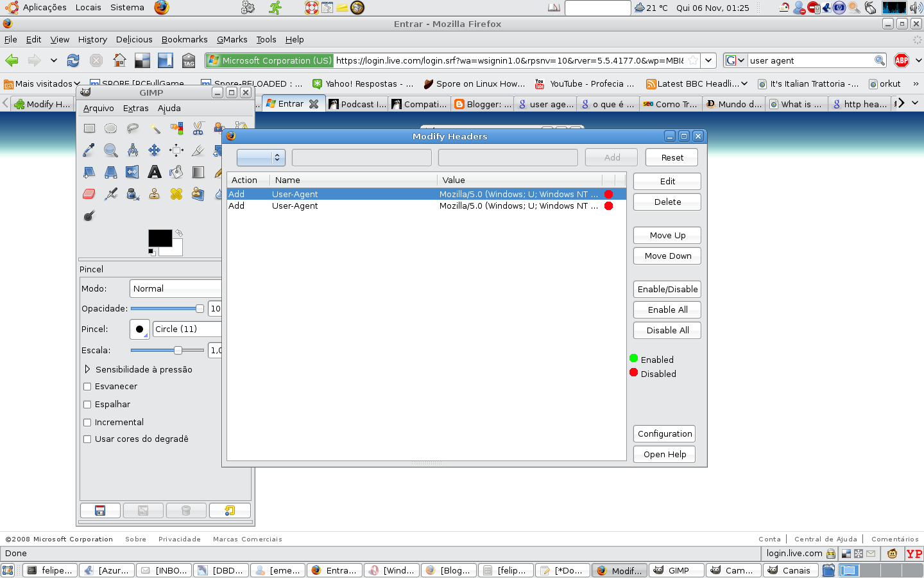
Task: Select the Ellipse Select tool in GIMP
Action: 111,128
